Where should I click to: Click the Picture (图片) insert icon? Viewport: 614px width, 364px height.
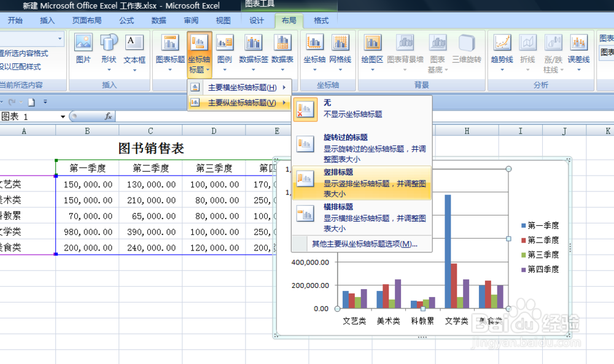click(83, 43)
